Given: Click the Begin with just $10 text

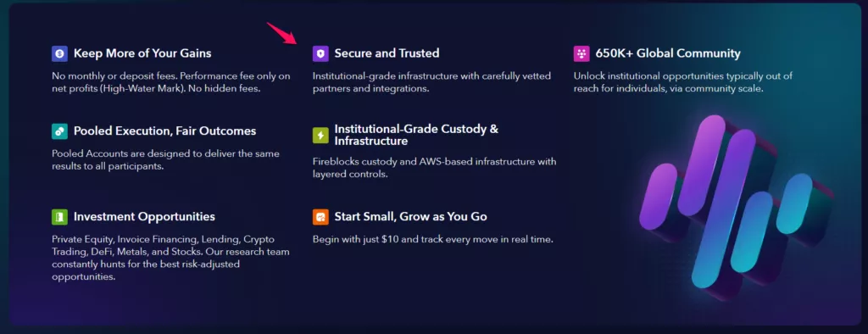Looking at the screenshot, I should click(x=433, y=240).
